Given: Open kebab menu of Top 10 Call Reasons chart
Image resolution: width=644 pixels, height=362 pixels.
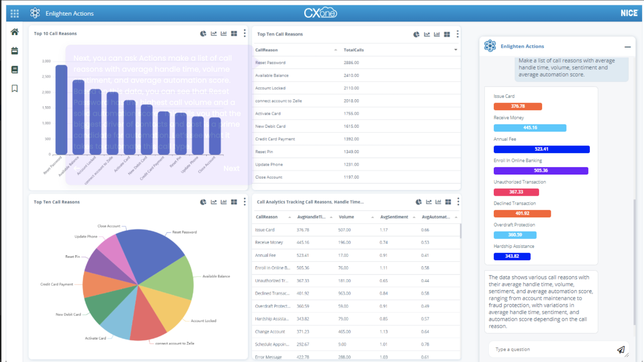Looking at the screenshot, I should [245, 33].
